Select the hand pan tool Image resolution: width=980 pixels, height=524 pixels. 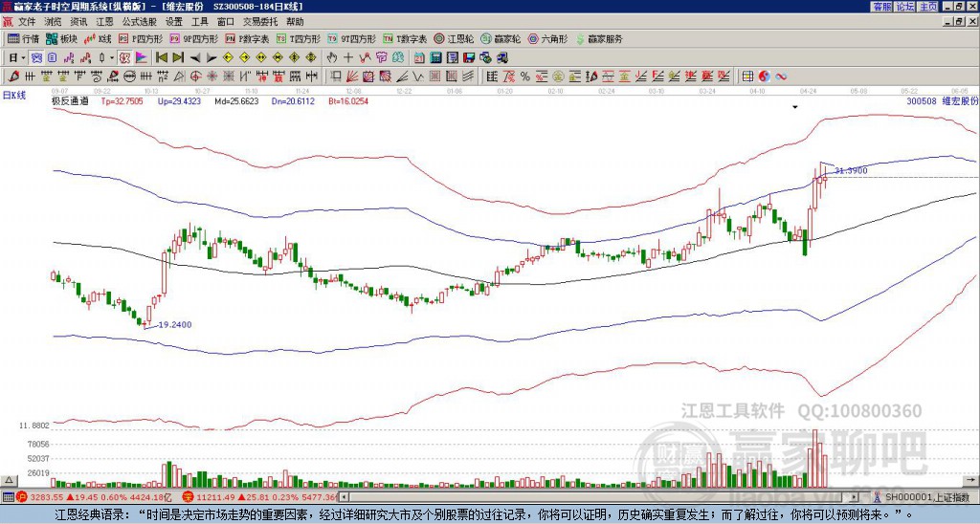pos(331,58)
